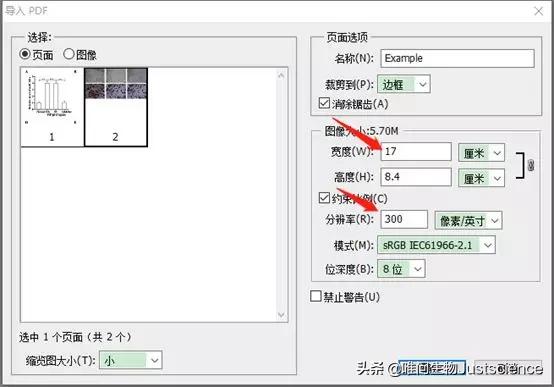Open the 位深度 8 位 dropdown

coord(401,269)
